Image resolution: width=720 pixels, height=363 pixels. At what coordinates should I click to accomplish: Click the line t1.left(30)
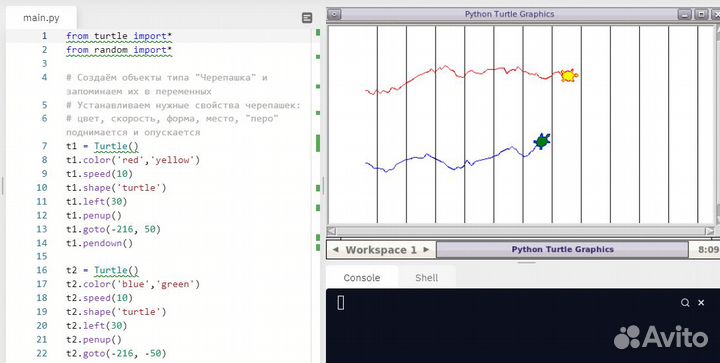pyautogui.click(x=96, y=201)
